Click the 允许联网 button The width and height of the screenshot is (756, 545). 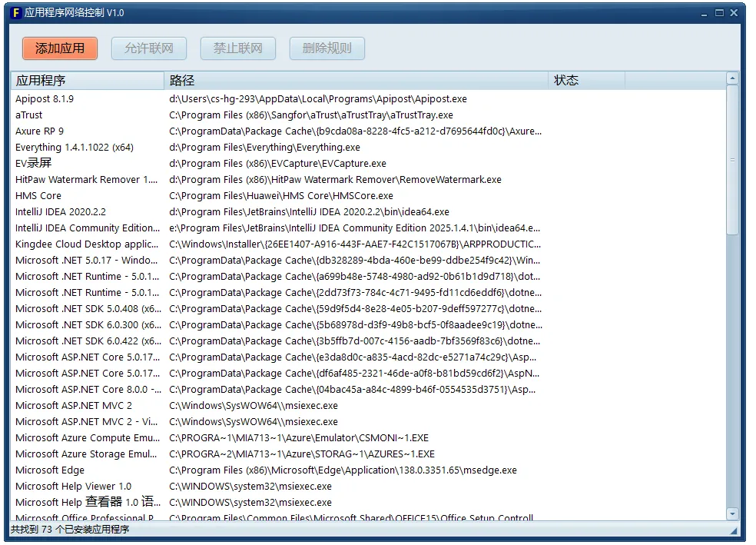click(x=149, y=48)
